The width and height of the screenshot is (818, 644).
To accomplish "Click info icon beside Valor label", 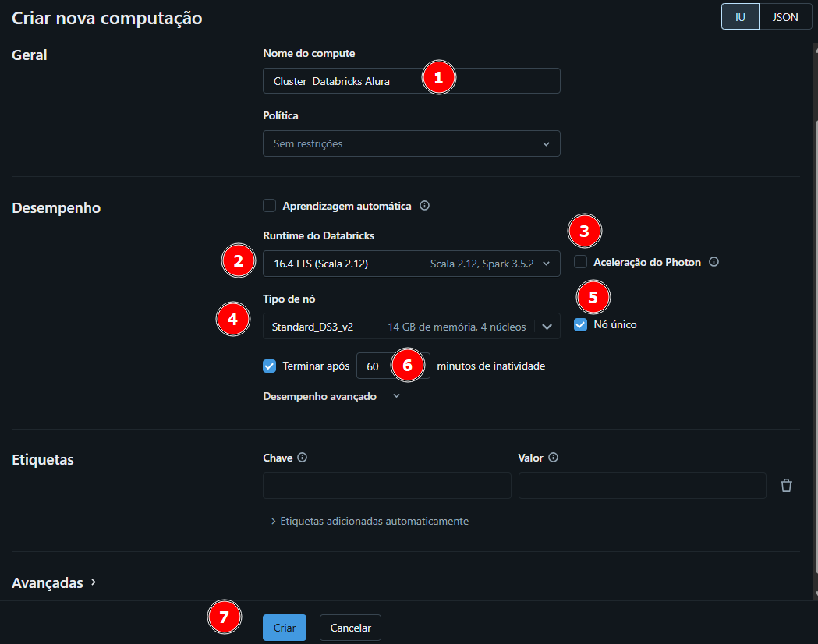I will pyautogui.click(x=554, y=458).
